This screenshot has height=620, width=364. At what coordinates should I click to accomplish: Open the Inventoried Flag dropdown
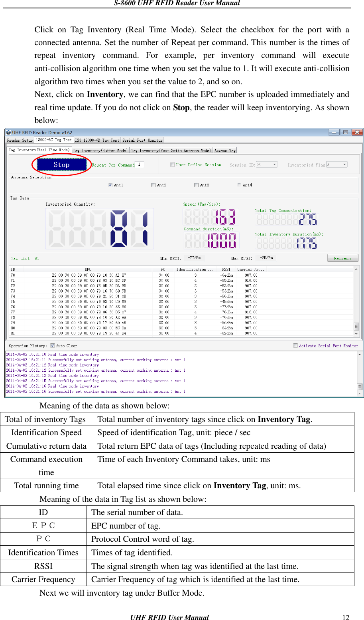337,164
